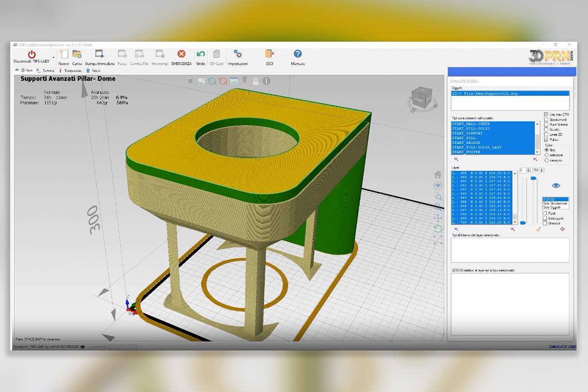Click the upper layer slider handle
588x392 pixels.
[534, 178]
